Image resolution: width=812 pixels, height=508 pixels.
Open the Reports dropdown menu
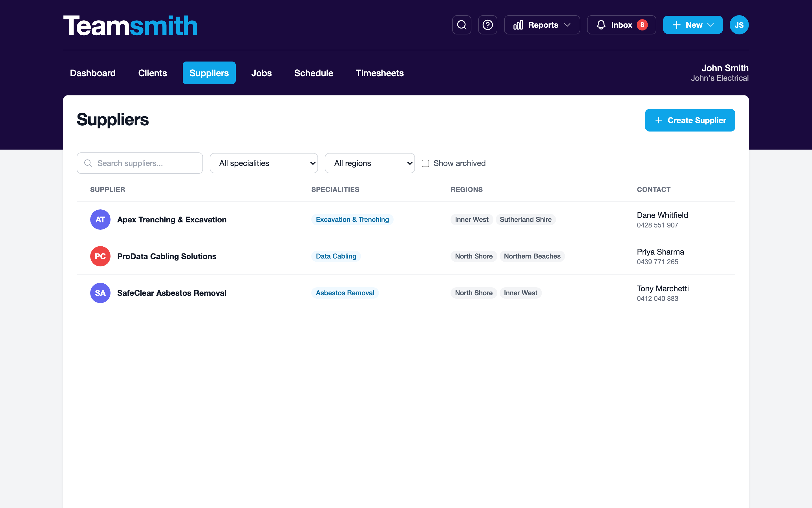pyautogui.click(x=542, y=25)
